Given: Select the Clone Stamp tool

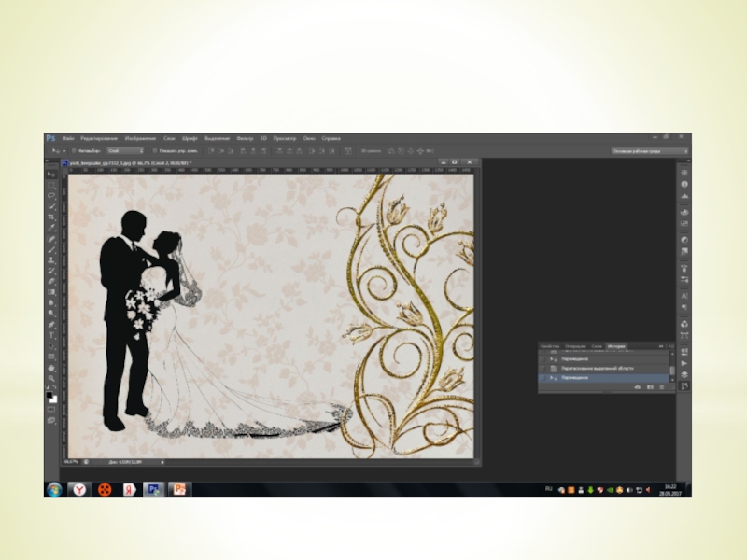Looking at the screenshot, I should [51, 260].
